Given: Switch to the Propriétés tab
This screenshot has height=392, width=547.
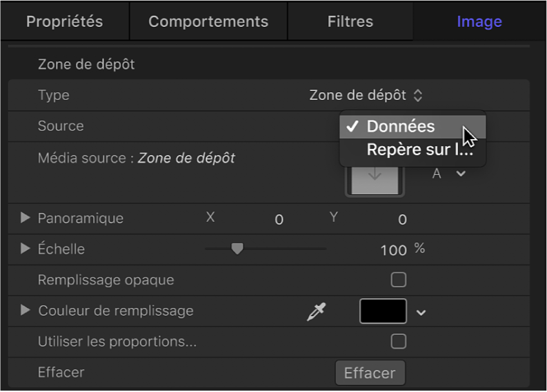Looking at the screenshot, I should pyautogui.click(x=64, y=21).
